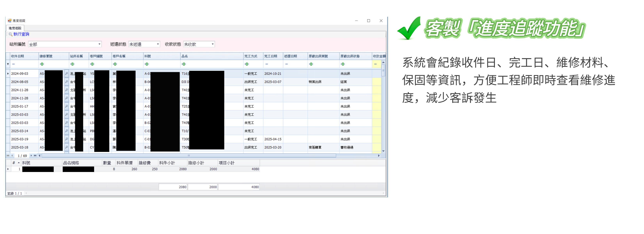The width and height of the screenshot is (644, 234).
Task: Select the 2025-03-19 row
Action: [20, 139]
